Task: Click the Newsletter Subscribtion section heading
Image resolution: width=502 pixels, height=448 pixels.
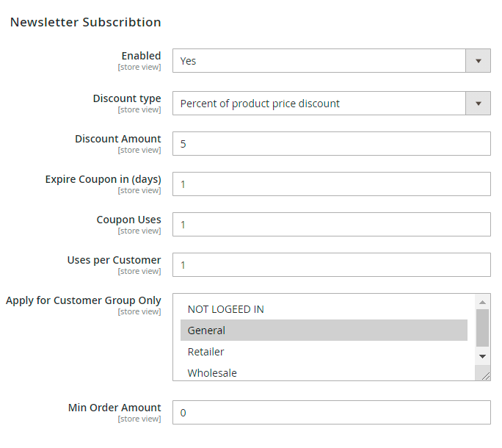Action: pyautogui.click(x=85, y=22)
